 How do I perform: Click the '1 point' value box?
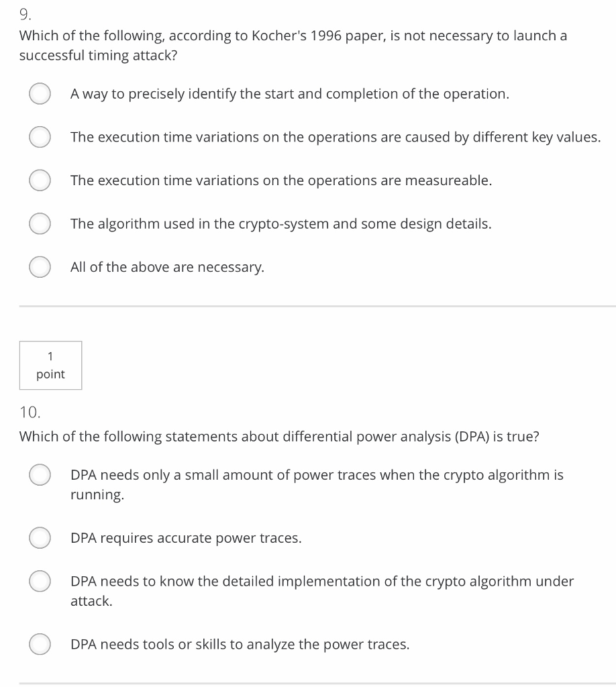pos(50,365)
